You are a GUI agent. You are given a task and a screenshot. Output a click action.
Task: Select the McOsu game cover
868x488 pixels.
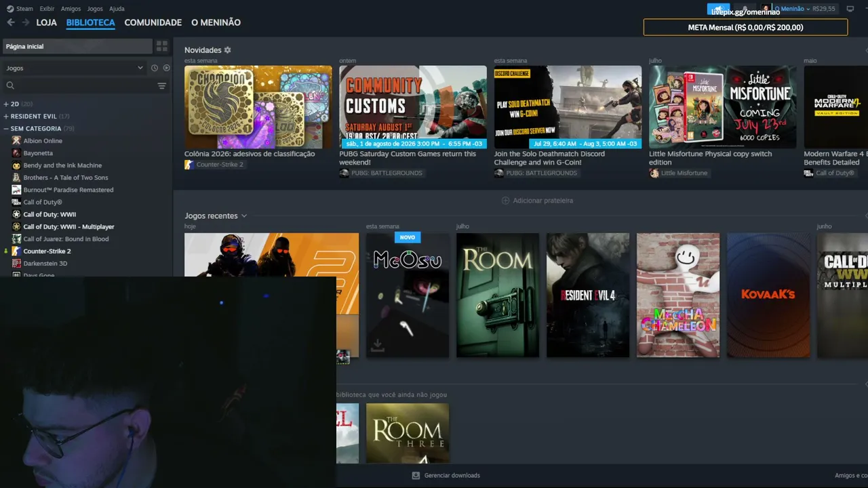click(408, 296)
